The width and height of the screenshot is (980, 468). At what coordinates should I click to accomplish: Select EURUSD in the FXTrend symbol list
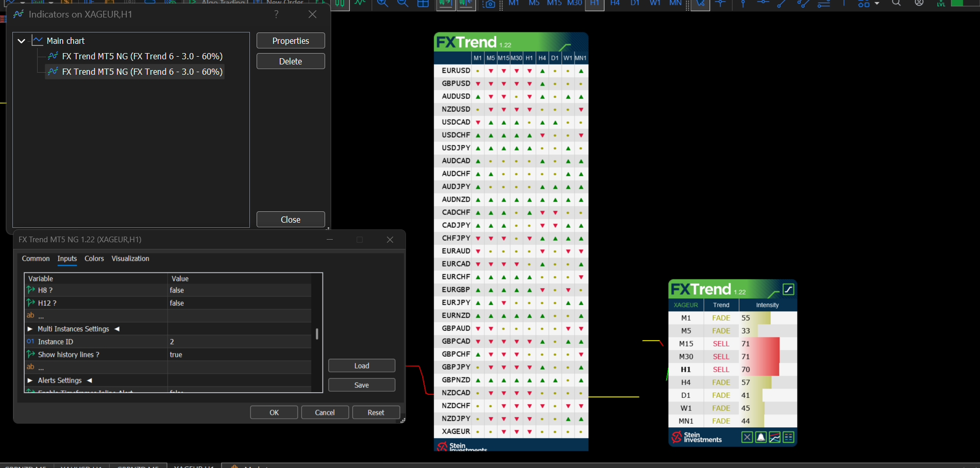point(456,71)
